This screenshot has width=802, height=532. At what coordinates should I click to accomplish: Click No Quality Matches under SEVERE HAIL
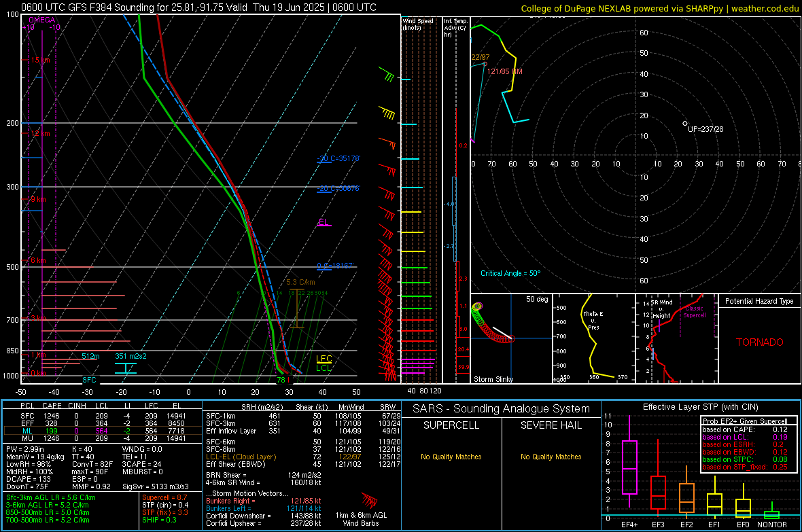[551, 457]
